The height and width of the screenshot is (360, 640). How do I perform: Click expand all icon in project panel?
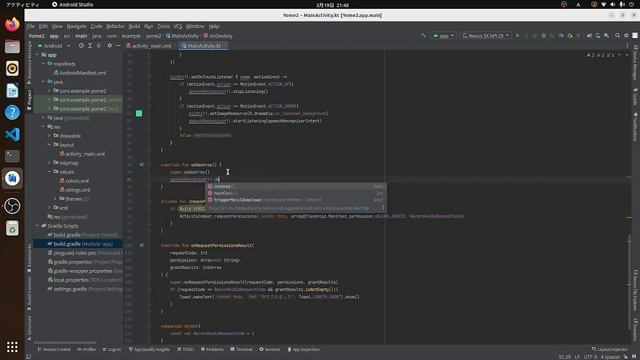[90, 46]
